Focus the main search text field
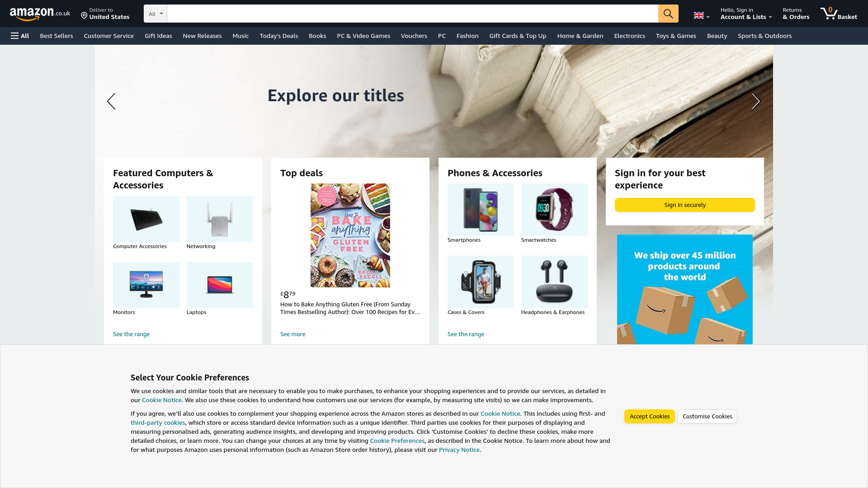The width and height of the screenshot is (868, 488). click(412, 14)
